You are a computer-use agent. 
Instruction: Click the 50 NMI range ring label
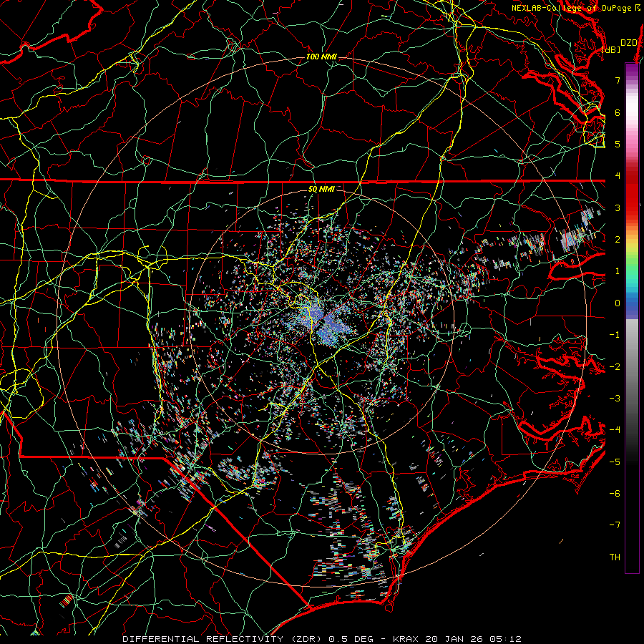click(x=321, y=189)
